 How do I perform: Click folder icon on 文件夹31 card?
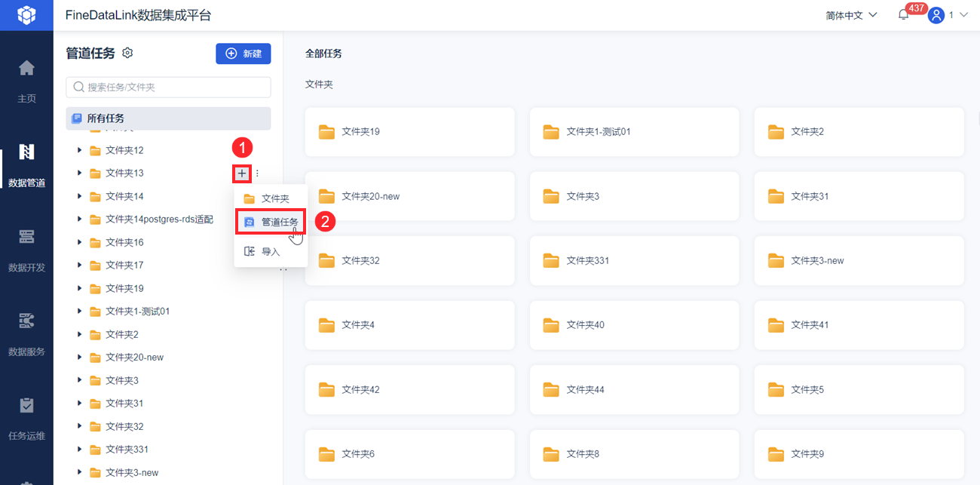point(776,196)
